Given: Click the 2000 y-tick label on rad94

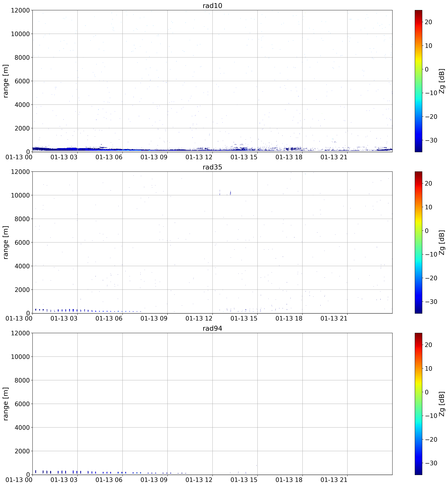Looking at the screenshot, I should (x=22, y=451).
